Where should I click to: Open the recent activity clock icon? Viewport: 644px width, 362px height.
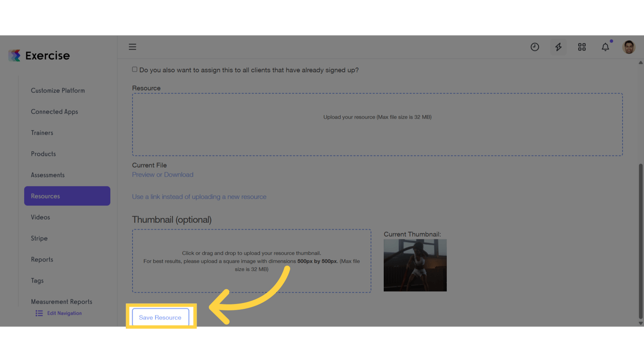(535, 47)
